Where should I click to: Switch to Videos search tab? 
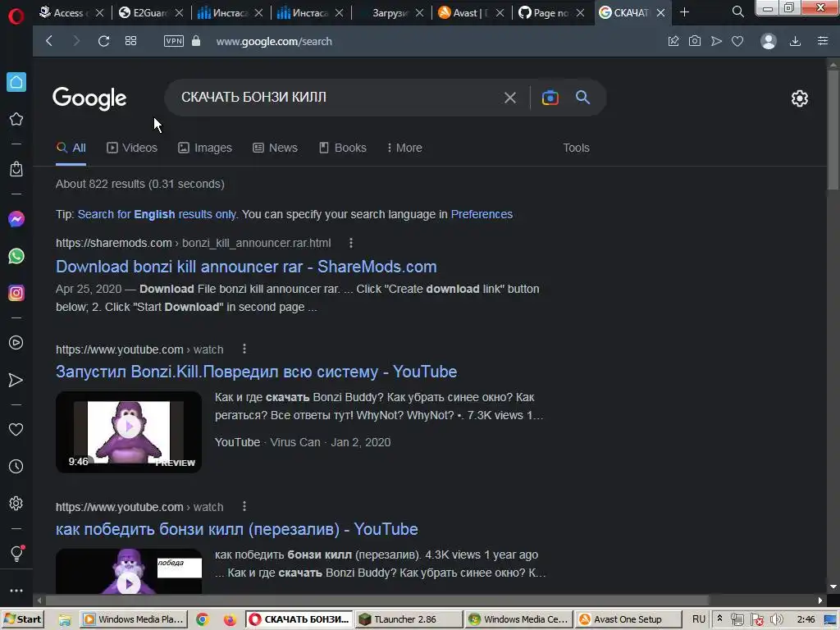tap(132, 148)
